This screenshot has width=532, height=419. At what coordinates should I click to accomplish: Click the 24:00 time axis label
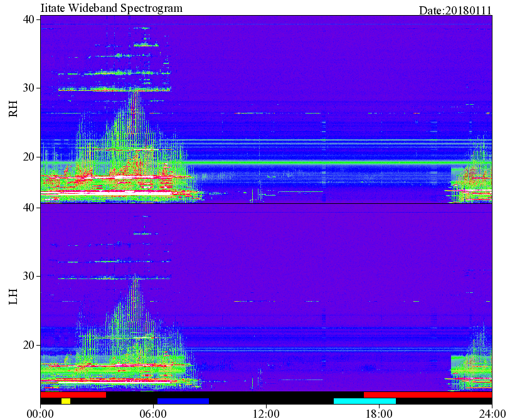pos(492,414)
